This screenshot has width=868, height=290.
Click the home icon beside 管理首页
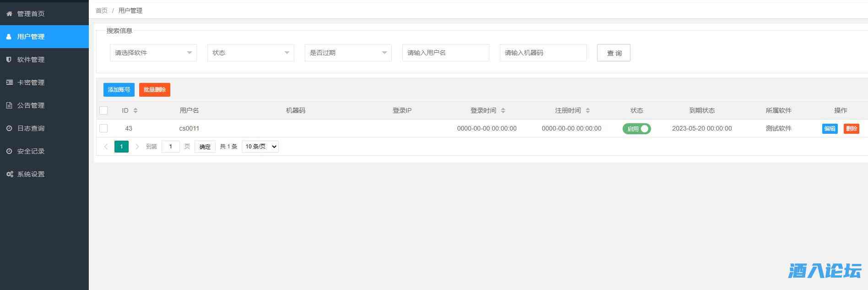pos(9,14)
